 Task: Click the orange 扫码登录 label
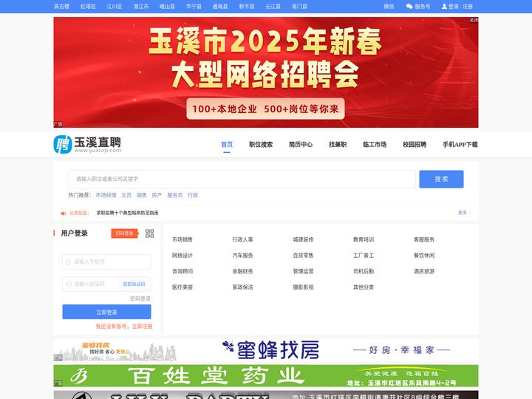[x=125, y=233]
